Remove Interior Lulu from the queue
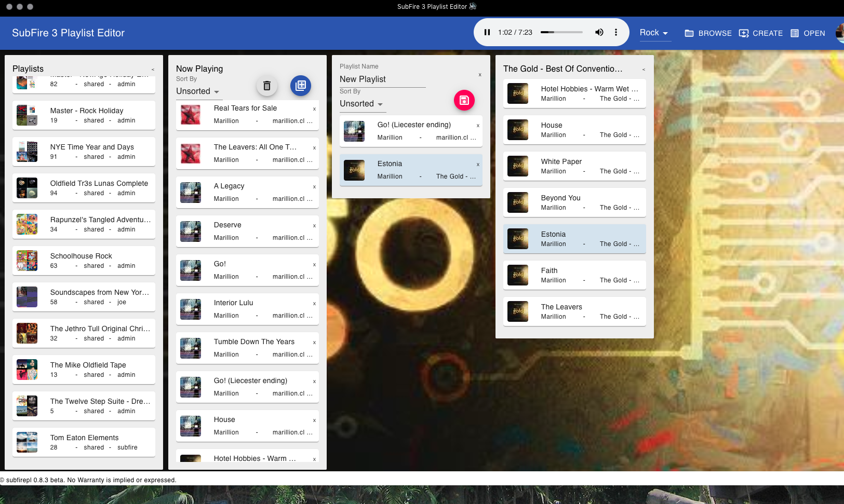 coord(314,304)
